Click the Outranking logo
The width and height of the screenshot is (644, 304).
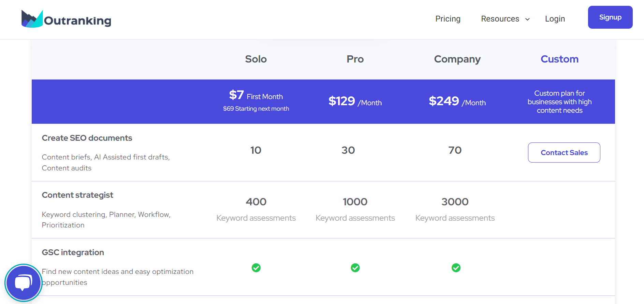click(66, 19)
